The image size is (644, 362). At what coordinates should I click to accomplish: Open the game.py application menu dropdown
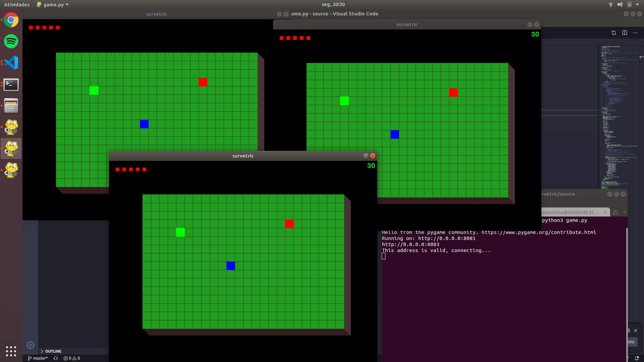pos(53,5)
